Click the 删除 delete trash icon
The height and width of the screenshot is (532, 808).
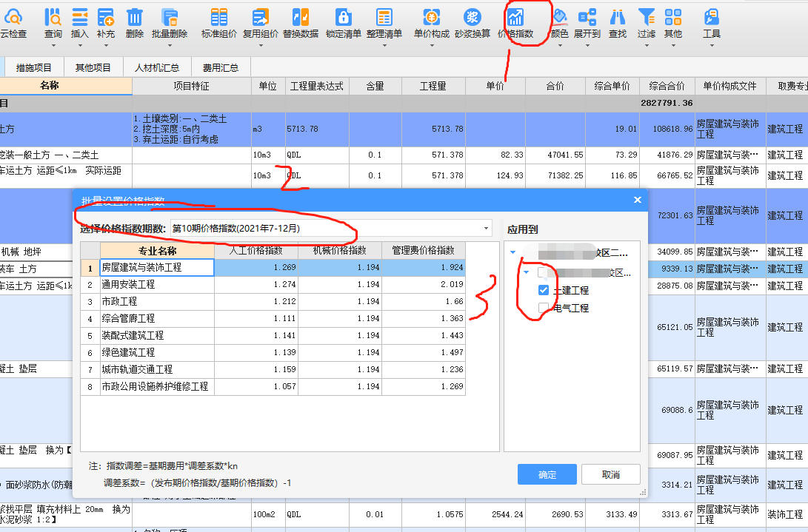point(135,18)
